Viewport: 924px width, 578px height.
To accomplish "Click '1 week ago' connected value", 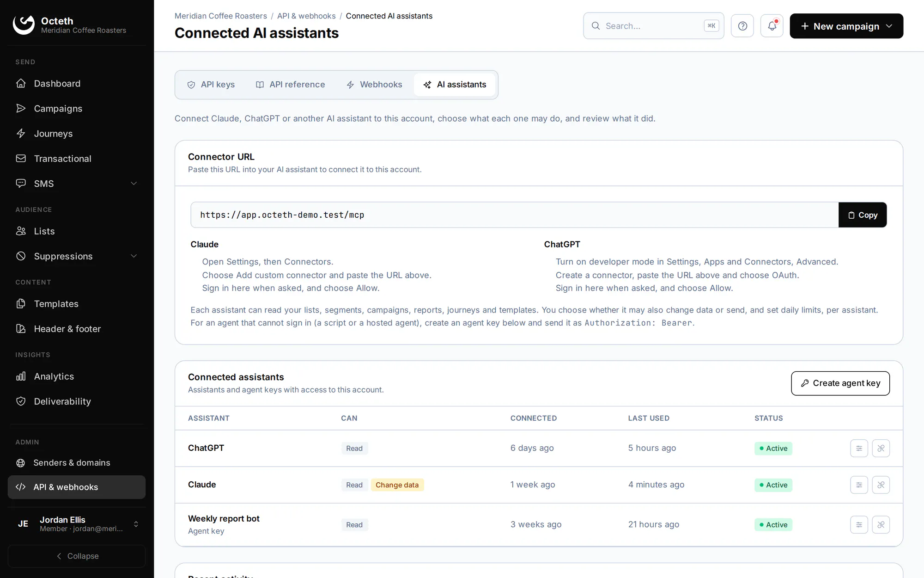I will (533, 485).
